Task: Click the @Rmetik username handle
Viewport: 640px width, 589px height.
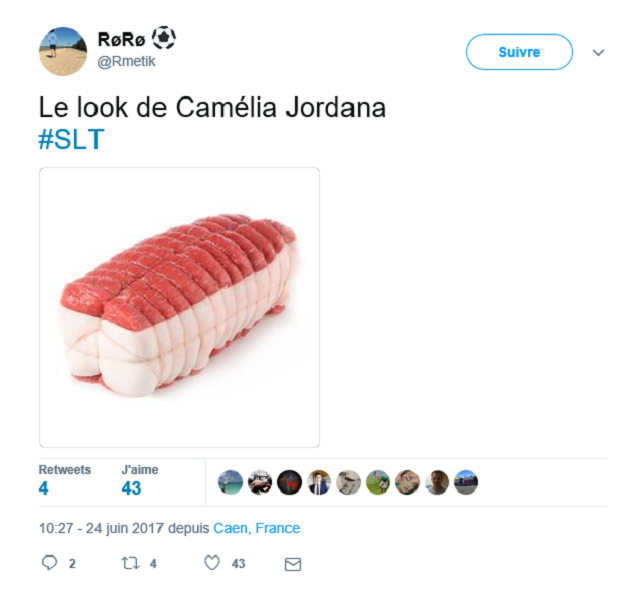Action: (x=126, y=61)
